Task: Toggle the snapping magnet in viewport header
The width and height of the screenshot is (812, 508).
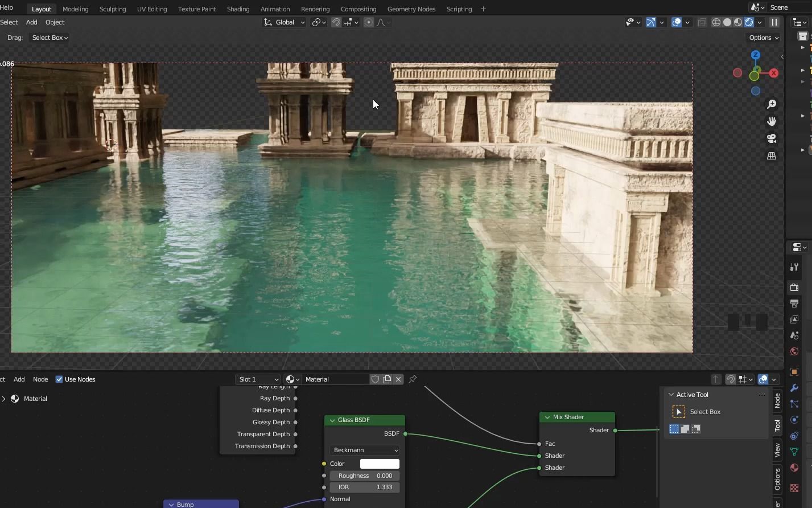Action: tap(336, 22)
